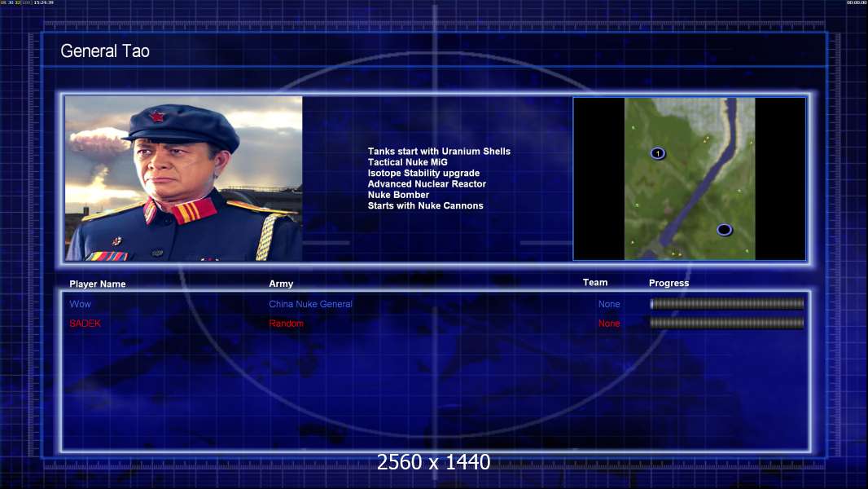Click the 'Army' column header

[x=281, y=284]
